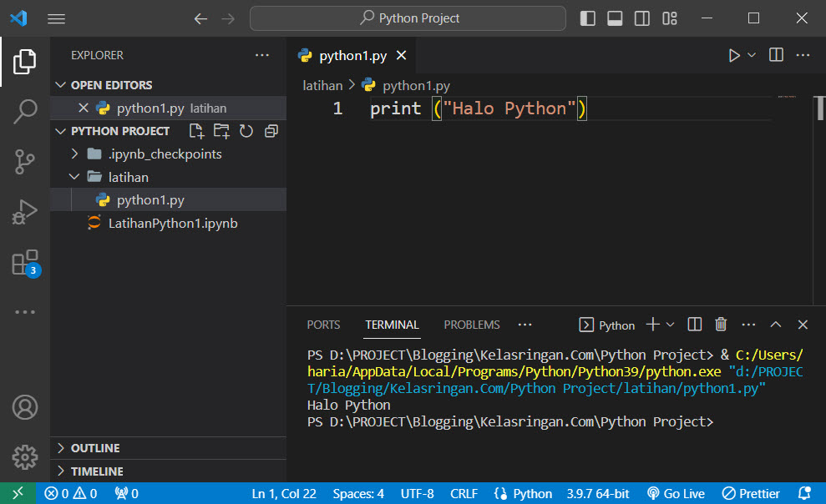
Task: Open the Extensions view with badge 3
Action: click(25, 263)
